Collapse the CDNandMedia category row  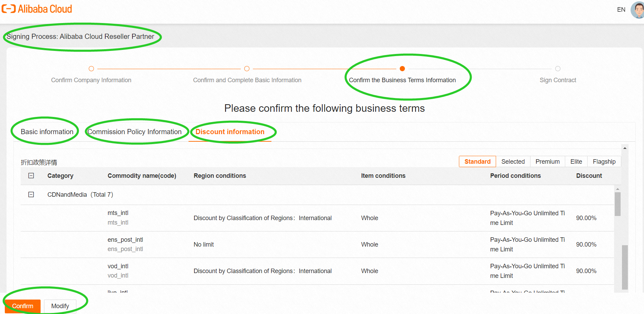click(x=31, y=195)
